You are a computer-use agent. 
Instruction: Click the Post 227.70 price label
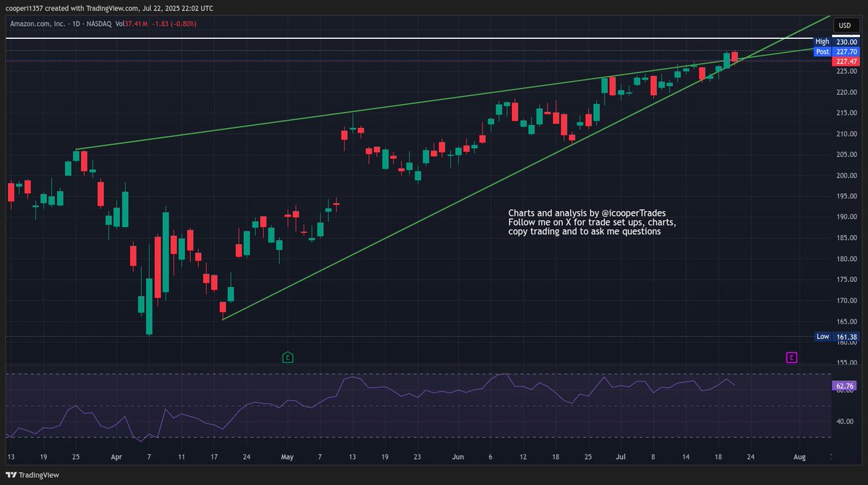835,52
